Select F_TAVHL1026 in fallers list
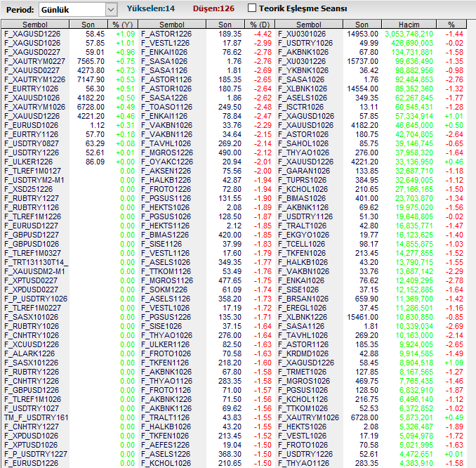476x468 pixels. [166, 143]
